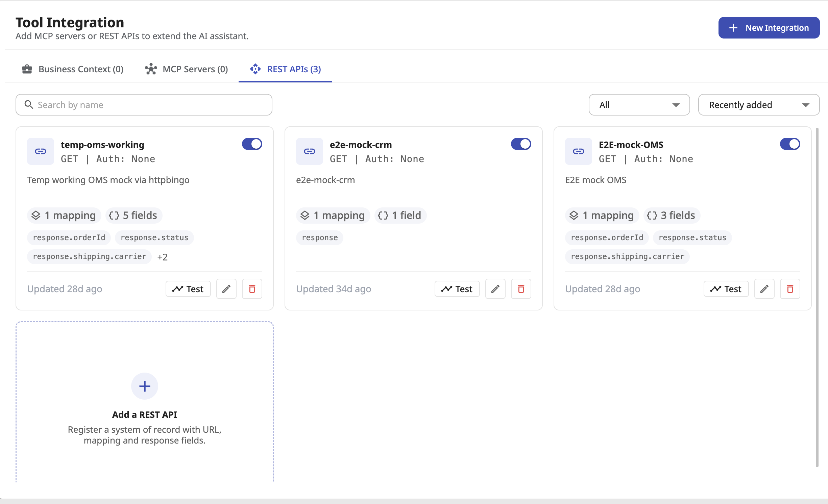This screenshot has width=828, height=504.
Task: Open the Recently added sort dropdown
Action: [x=759, y=105]
